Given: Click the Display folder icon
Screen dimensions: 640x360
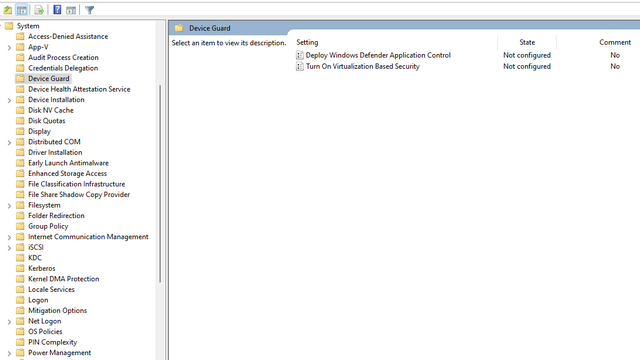Looking at the screenshot, I should [x=20, y=131].
